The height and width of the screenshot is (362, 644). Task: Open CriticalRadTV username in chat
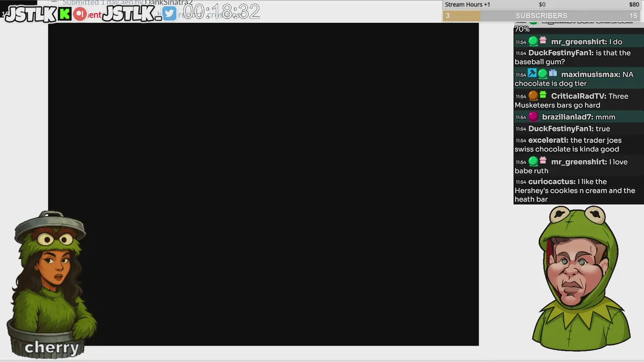579,96
